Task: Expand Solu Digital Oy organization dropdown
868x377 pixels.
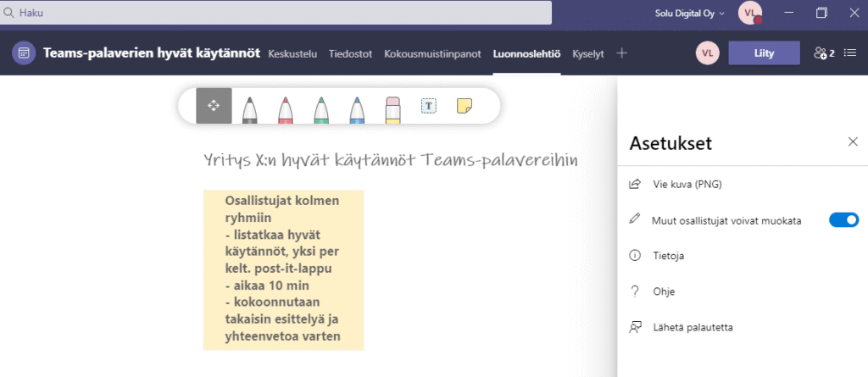Action: pyautogui.click(x=691, y=13)
